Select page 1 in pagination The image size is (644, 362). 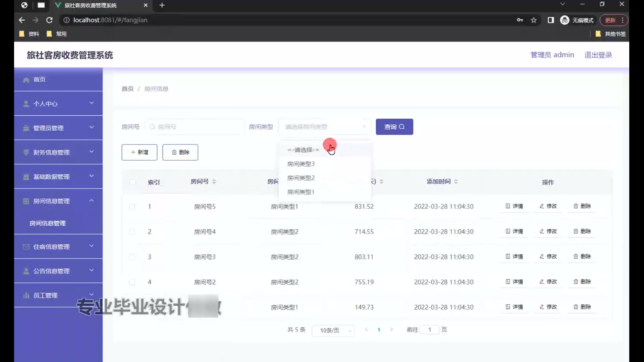379,330
